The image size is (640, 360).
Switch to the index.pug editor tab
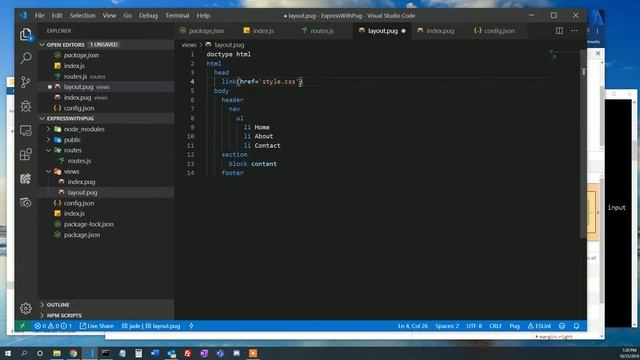click(x=440, y=31)
